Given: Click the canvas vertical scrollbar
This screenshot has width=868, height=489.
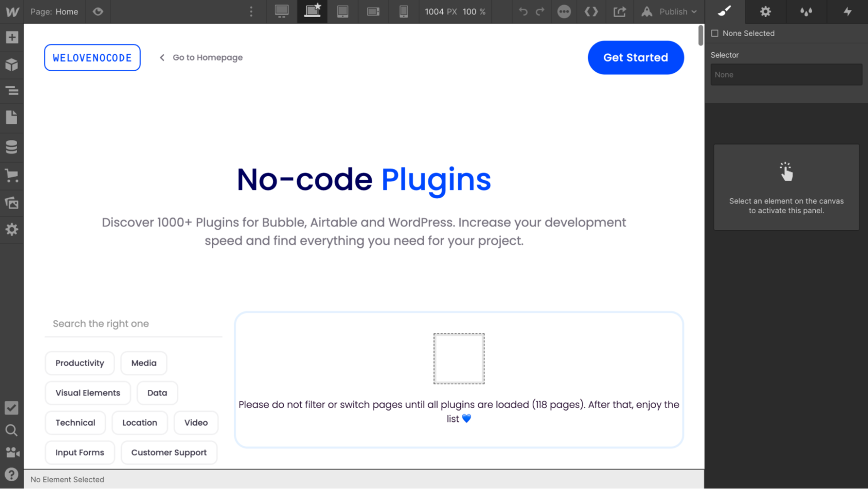Looking at the screenshot, I should click(x=701, y=35).
